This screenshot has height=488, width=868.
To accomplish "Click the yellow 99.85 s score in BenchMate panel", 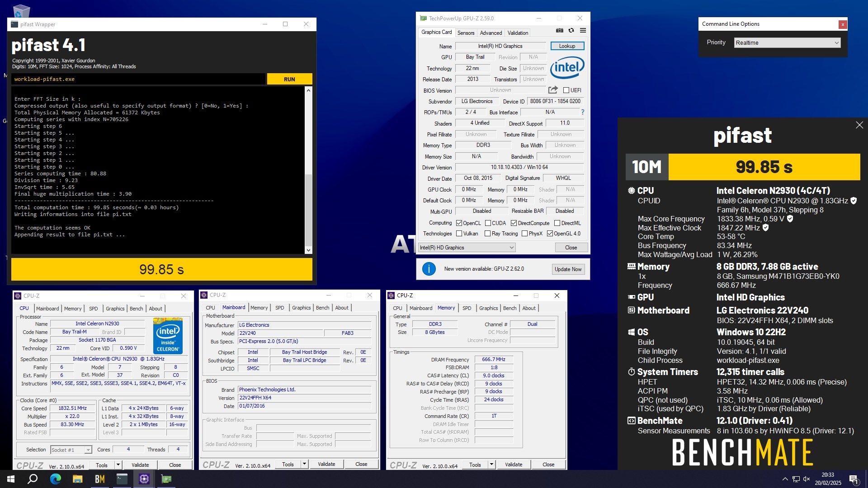I will click(764, 167).
